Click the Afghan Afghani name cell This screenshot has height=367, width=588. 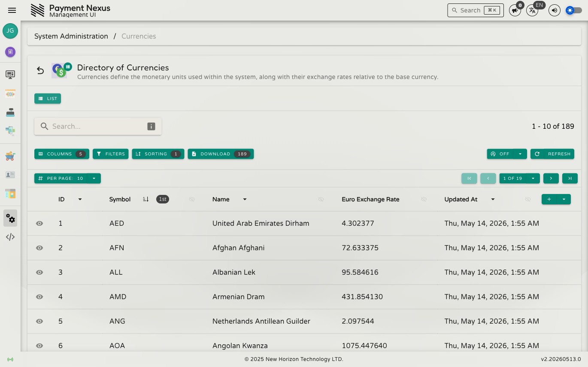click(238, 248)
